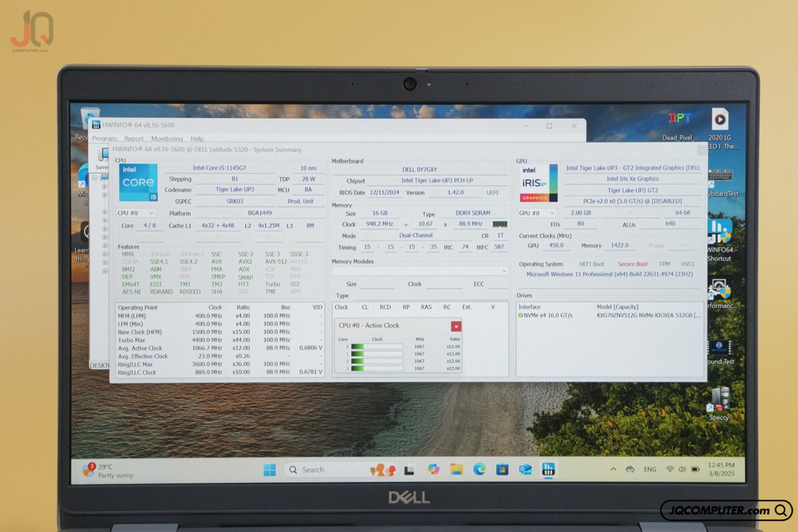Image resolution: width=798 pixels, height=532 pixels.
Task: Open the Dead_Pixel desktop shortcut
Action: tap(680, 126)
